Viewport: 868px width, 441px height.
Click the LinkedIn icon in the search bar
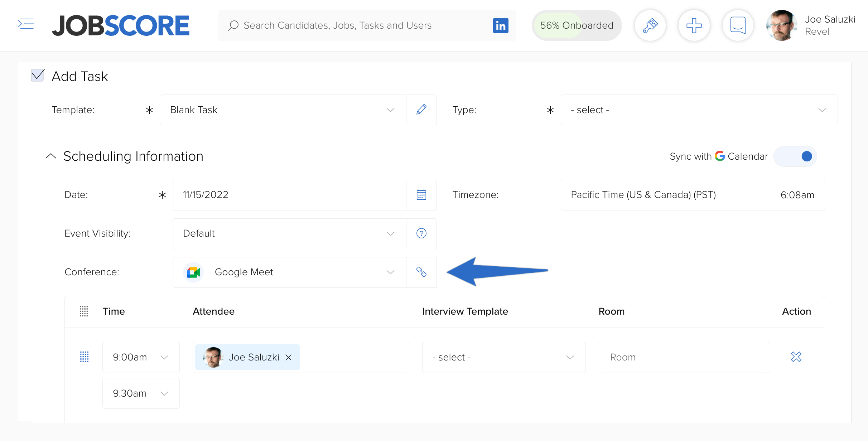point(501,25)
